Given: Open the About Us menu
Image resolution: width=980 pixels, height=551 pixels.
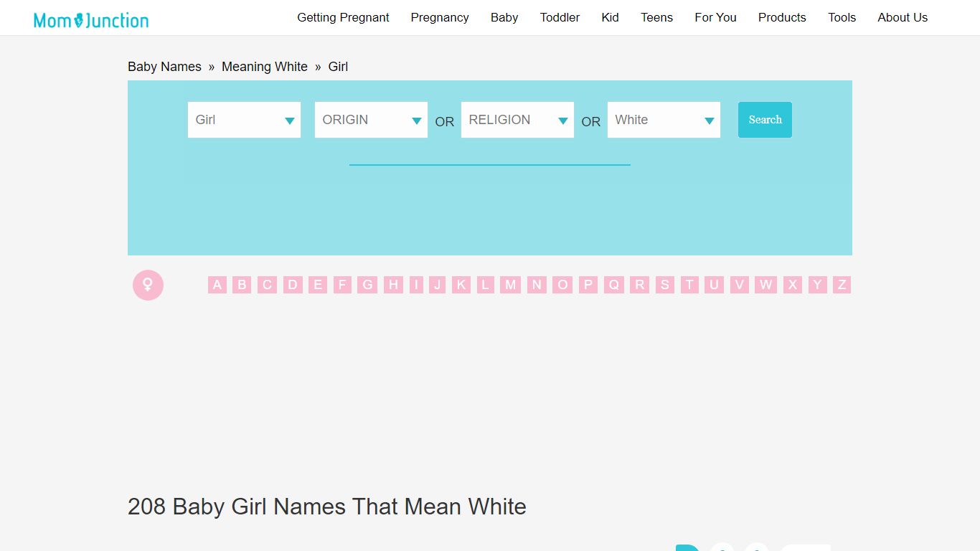Looking at the screenshot, I should [903, 17].
